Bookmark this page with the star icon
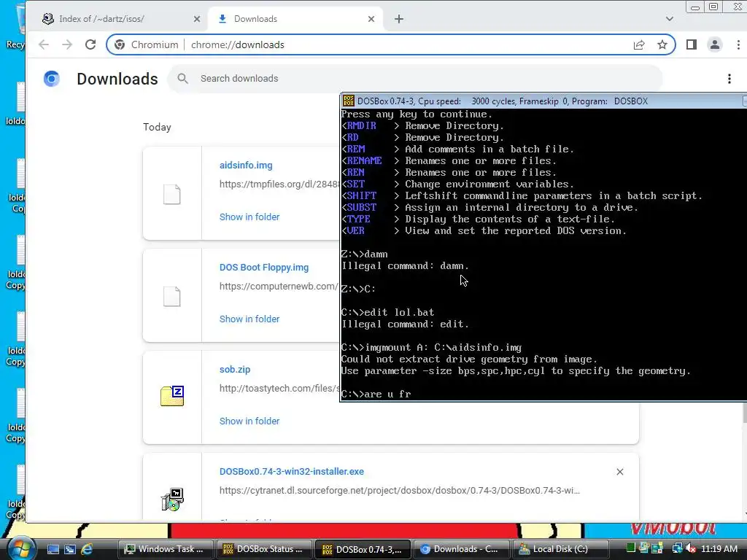747x560 pixels. pos(662,44)
